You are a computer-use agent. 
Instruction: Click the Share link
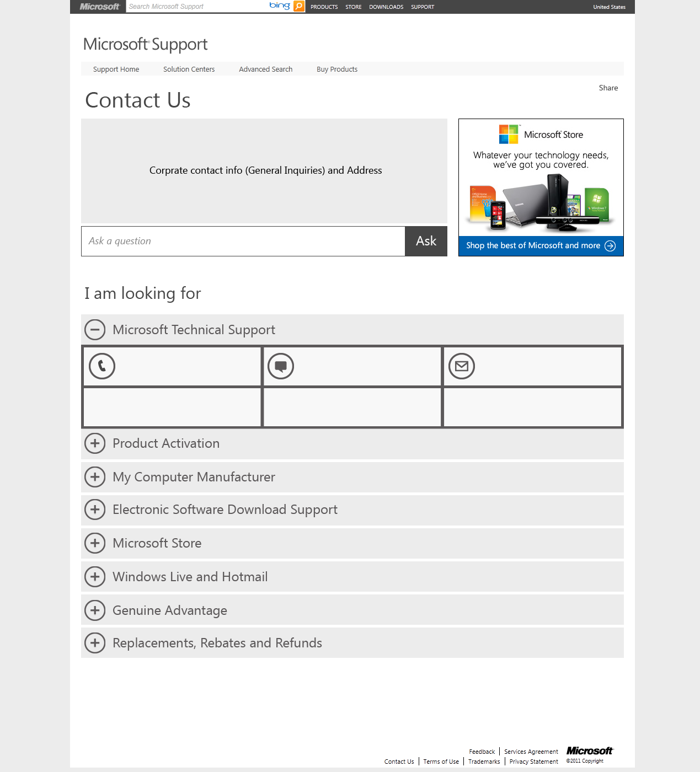coord(608,88)
